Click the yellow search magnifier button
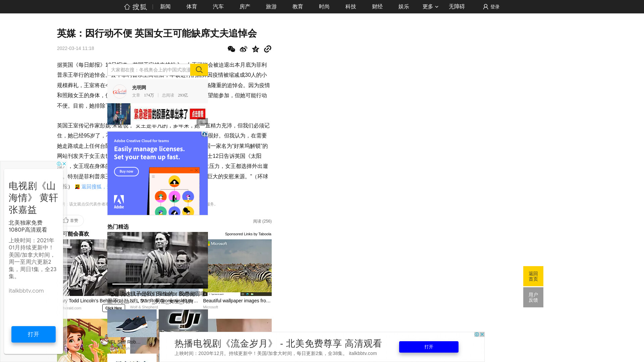The width and height of the screenshot is (644, 362). [199, 70]
